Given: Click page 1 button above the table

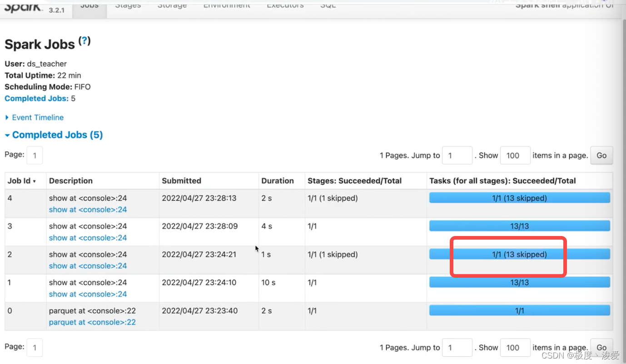Looking at the screenshot, I should click(35, 155).
